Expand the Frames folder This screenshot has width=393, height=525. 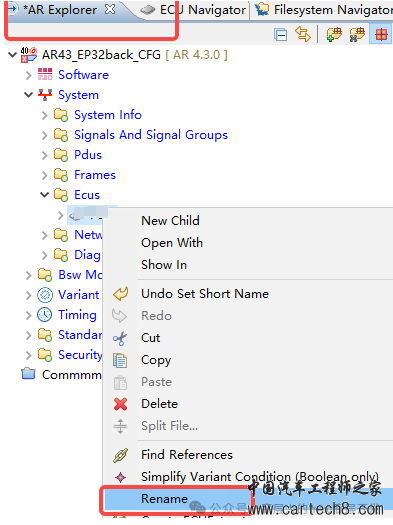[45, 175]
